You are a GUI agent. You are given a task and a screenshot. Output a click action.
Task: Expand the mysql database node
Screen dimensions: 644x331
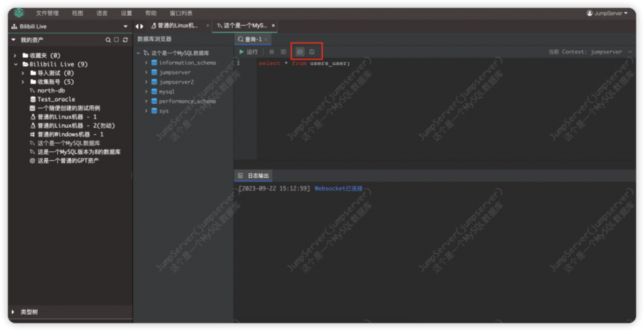[146, 92]
